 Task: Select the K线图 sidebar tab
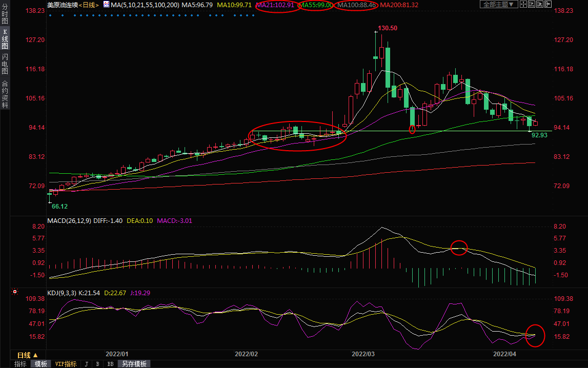tap(5, 39)
